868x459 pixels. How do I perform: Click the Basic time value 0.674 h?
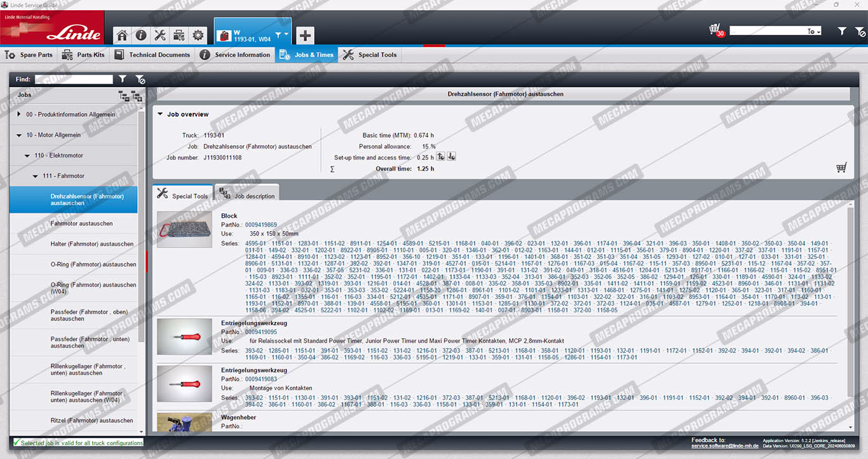click(424, 135)
